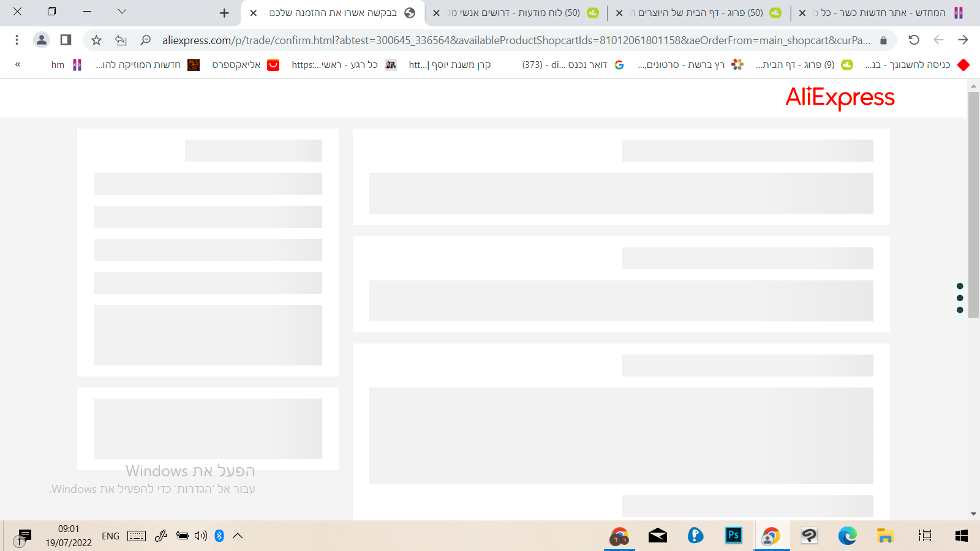Screen dimensions: 980x551
Task: Open the 'רץ ברשת - סרטונים' bookmark
Action: (690, 65)
